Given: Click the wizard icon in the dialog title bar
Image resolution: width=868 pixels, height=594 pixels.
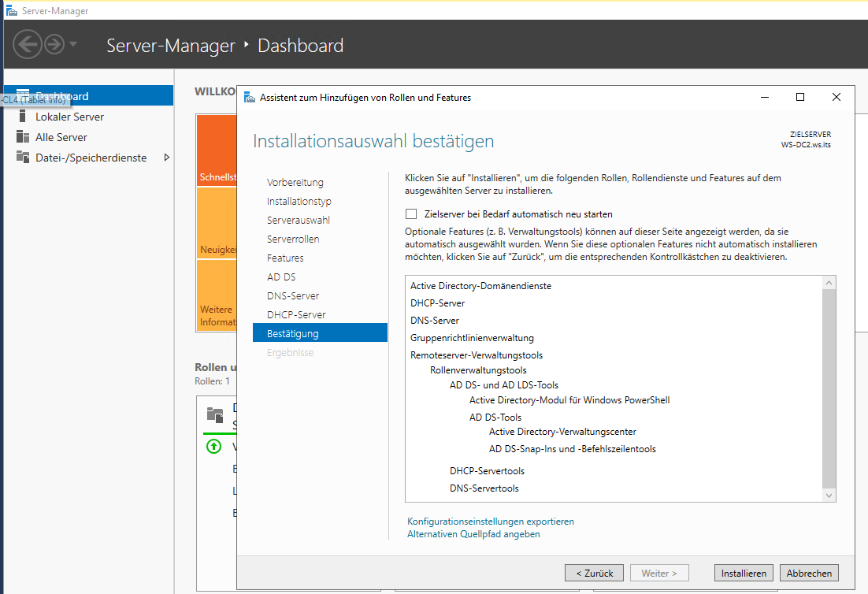Looking at the screenshot, I should [250, 98].
